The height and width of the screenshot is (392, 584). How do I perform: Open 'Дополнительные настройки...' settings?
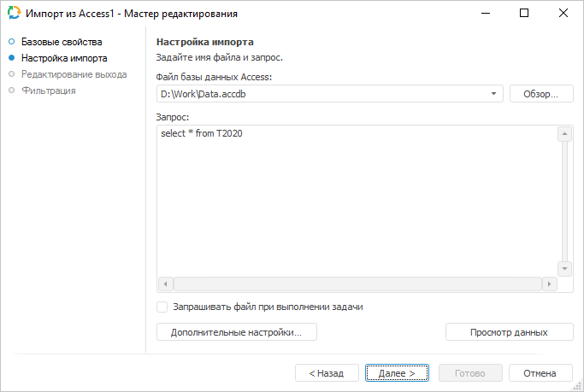[236, 332]
